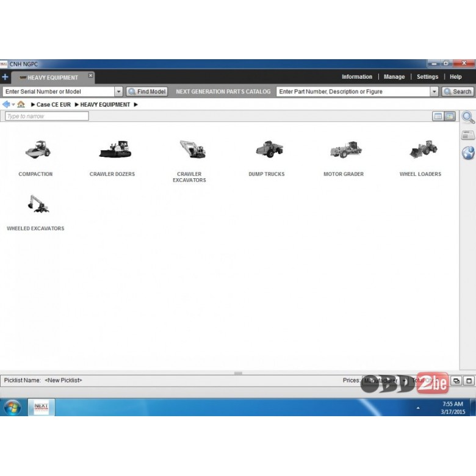Select the Wheeled Excavators icon
Screen dimensions: 476x476
(x=38, y=204)
